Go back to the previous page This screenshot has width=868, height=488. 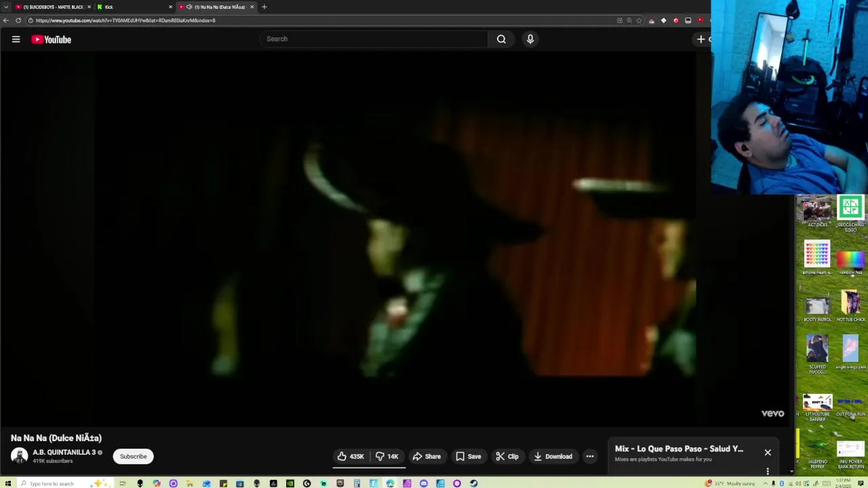pyautogui.click(x=6, y=20)
